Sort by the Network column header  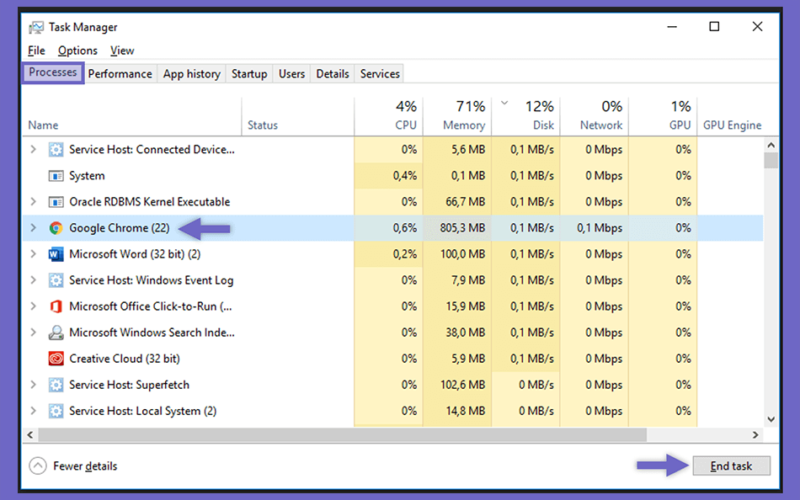click(594, 116)
